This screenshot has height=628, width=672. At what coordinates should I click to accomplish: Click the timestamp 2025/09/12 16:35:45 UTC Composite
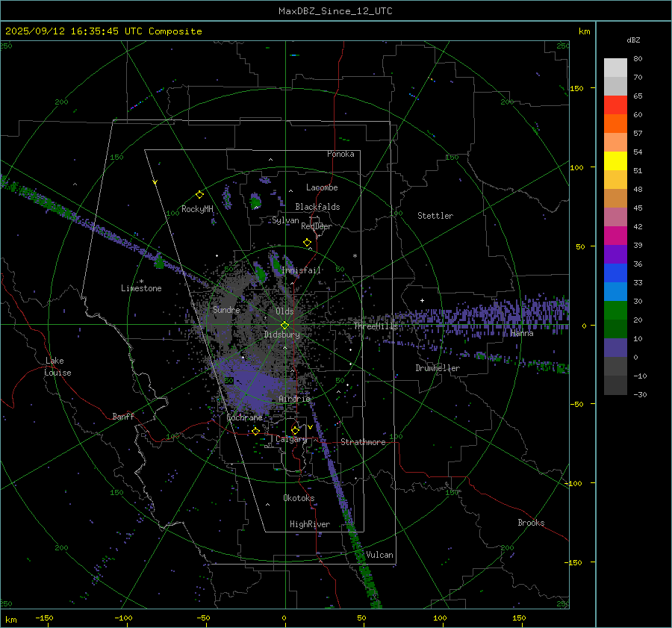click(103, 31)
